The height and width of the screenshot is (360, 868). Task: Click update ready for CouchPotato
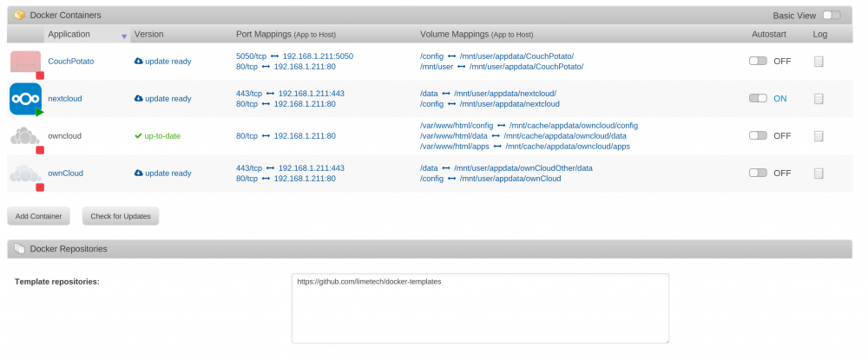pyautogui.click(x=163, y=62)
